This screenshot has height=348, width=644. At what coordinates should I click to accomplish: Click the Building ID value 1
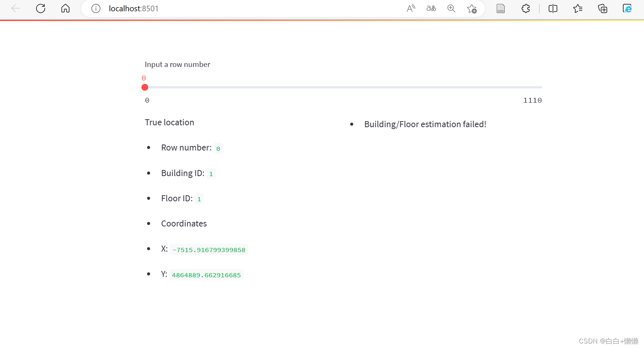tap(211, 174)
